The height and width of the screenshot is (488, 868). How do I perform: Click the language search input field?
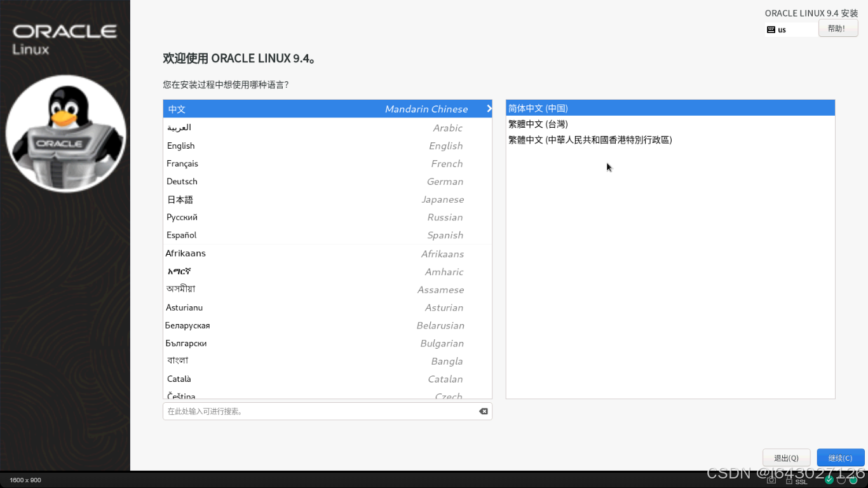point(327,411)
